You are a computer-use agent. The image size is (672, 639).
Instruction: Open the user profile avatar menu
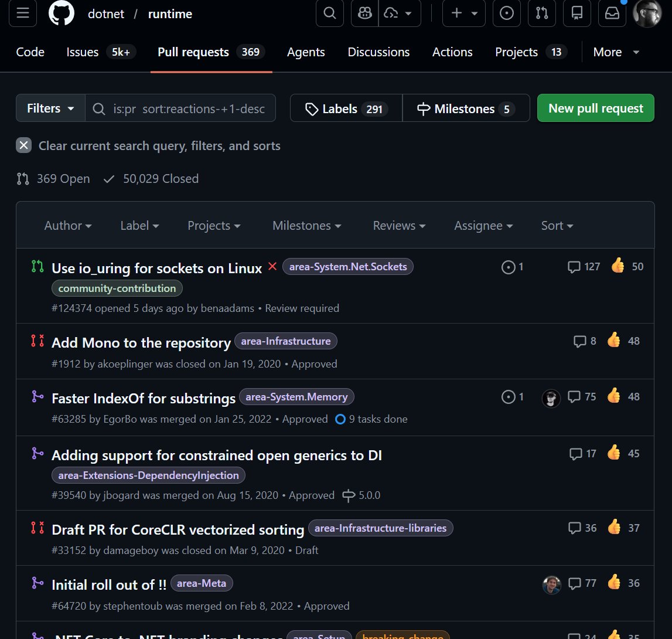coord(647,13)
